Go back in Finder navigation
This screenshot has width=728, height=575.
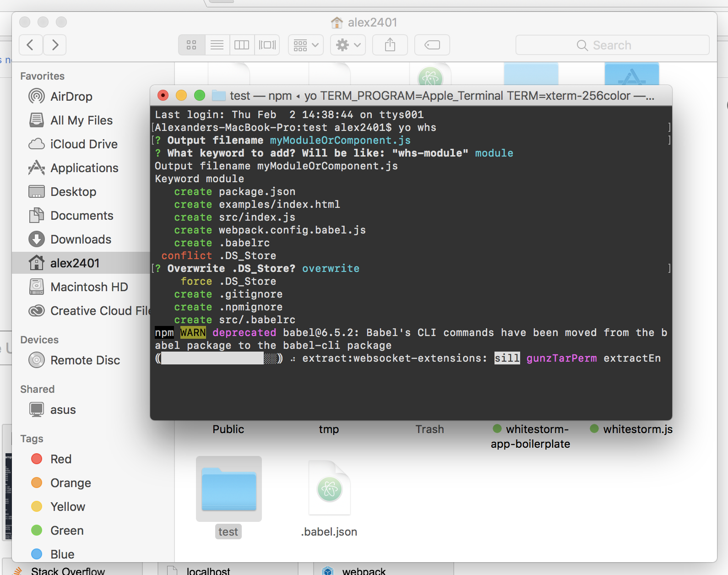[x=31, y=45]
